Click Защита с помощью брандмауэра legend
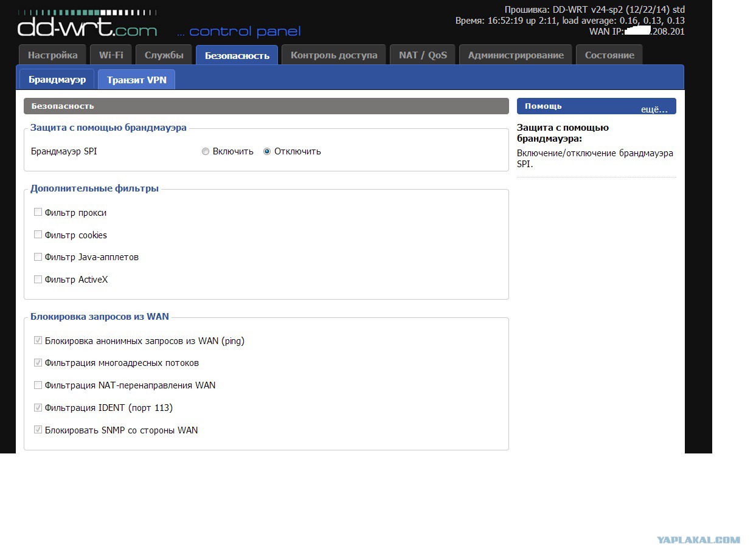 click(108, 128)
